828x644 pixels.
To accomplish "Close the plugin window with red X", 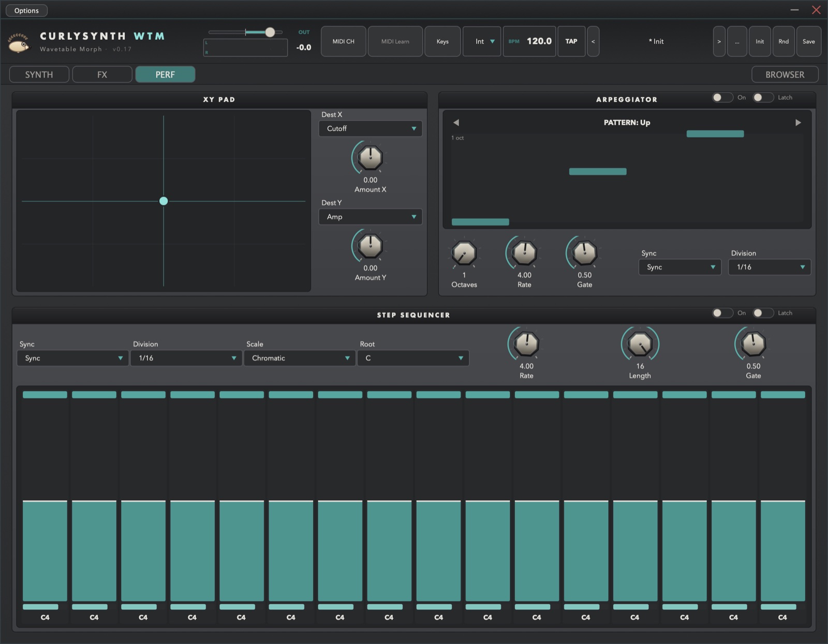I will (x=816, y=10).
